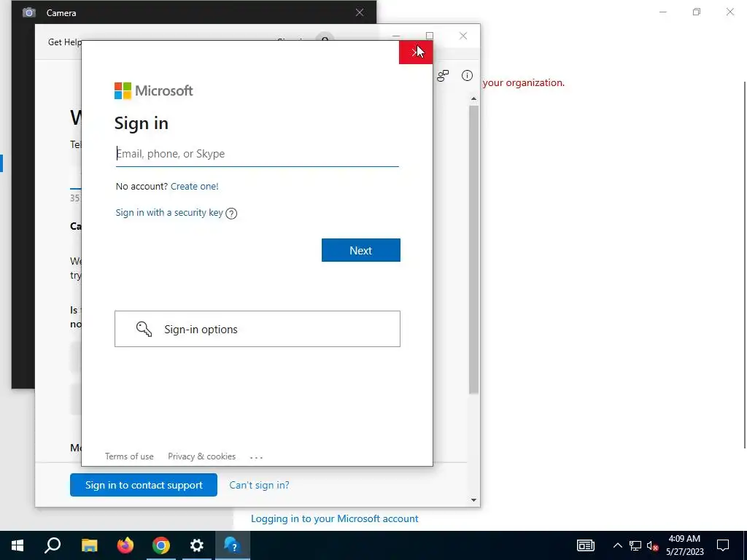
Task: Open Sign-in options
Action: pyautogui.click(x=258, y=329)
